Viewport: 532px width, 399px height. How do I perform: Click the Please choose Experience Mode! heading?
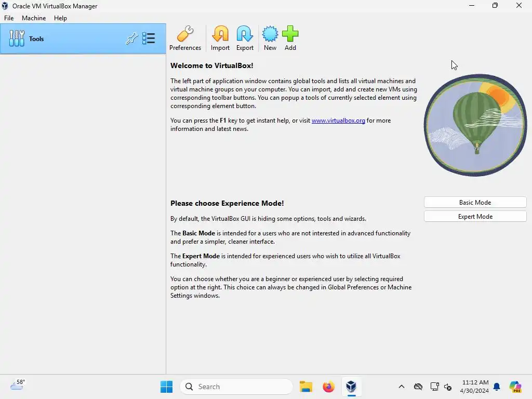(x=227, y=203)
